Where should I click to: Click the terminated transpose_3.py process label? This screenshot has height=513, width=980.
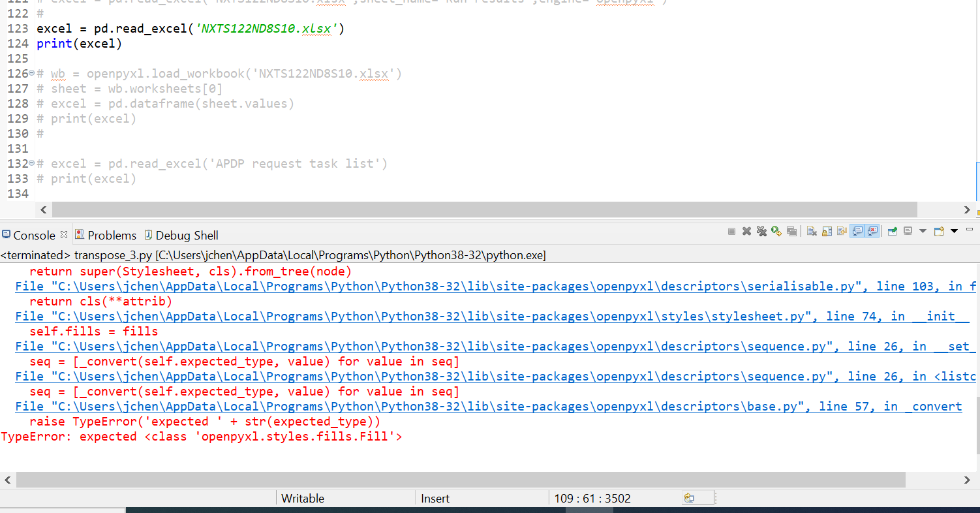point(273,255)
